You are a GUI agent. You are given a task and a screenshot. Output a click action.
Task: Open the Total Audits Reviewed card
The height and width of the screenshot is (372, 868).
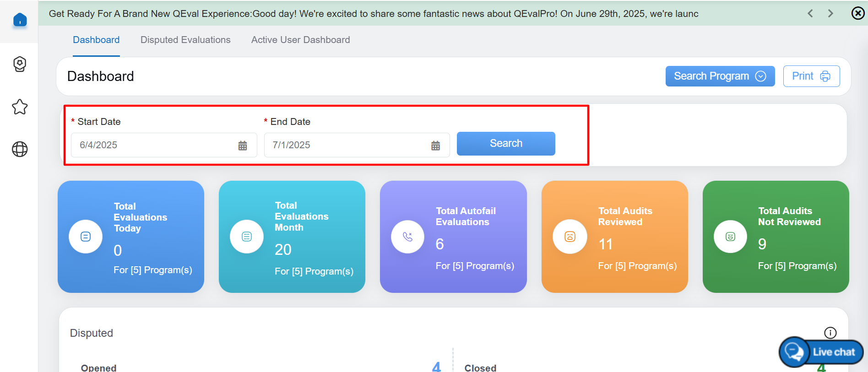click(x=614, y=237)
